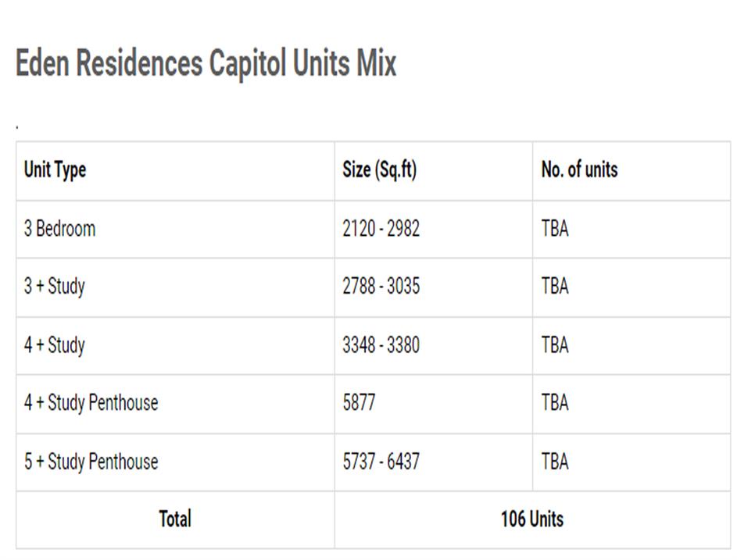Click the No. of units column header
Viewport: 737px width, 560px height.
[x=579, y=169]
